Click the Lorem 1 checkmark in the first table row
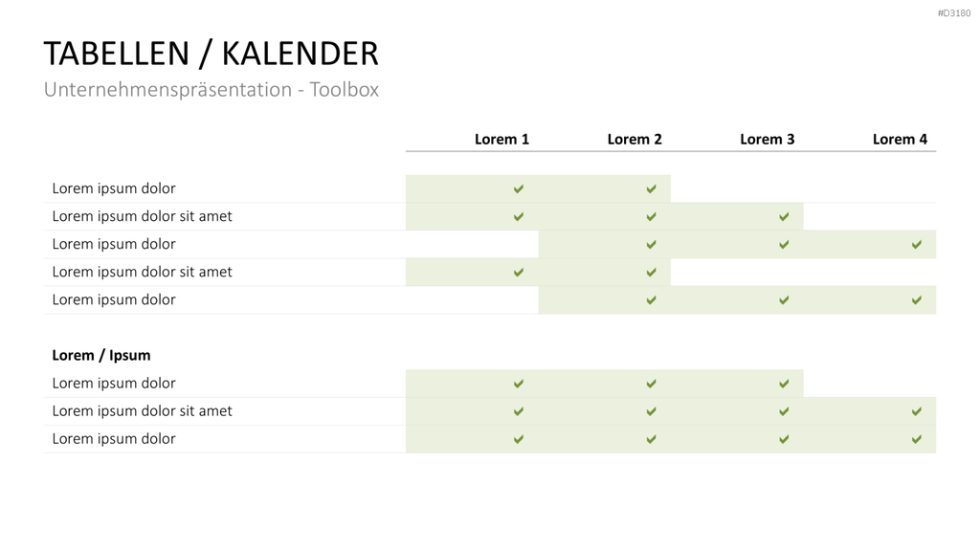The height and width of the screenshot is (551, 980). (519, 188)
